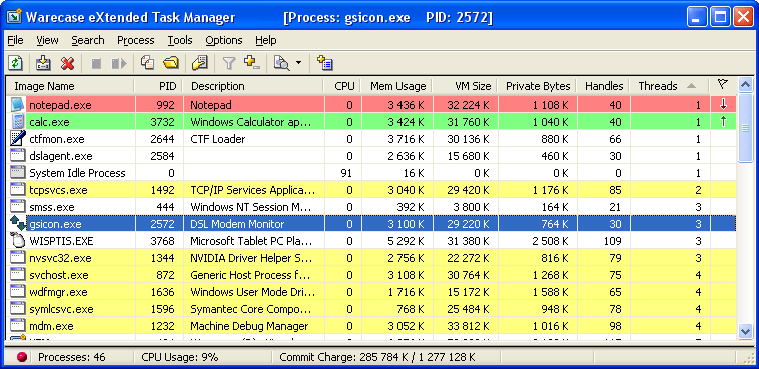
Task: Click the magnifier find toolbar icon
Action: [281, 62]
